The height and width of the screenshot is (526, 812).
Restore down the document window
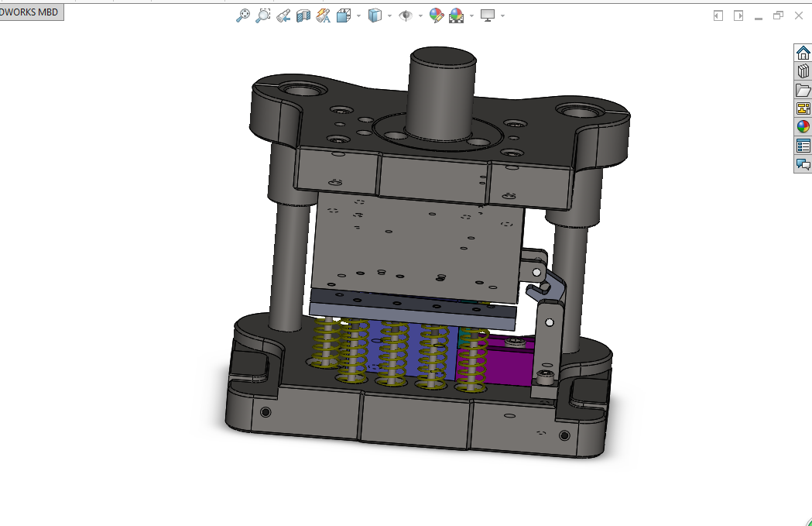[779, 16]
